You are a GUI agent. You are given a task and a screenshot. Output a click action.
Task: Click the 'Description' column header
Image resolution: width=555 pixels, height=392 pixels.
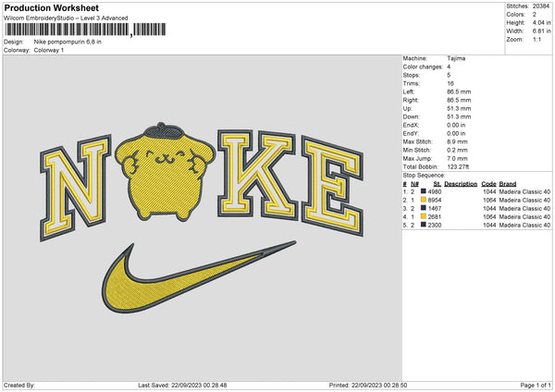point(461,184)
